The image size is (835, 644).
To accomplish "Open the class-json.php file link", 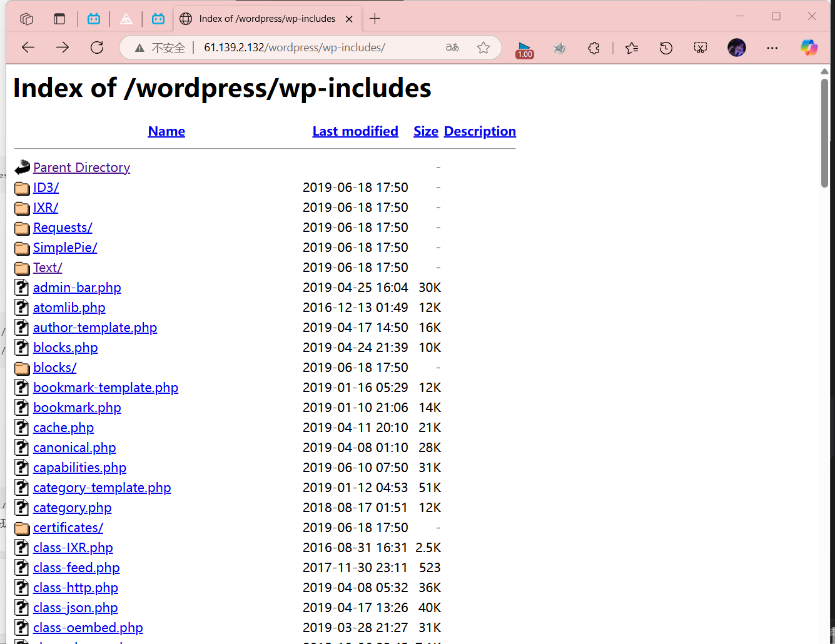I will point(75,608).
